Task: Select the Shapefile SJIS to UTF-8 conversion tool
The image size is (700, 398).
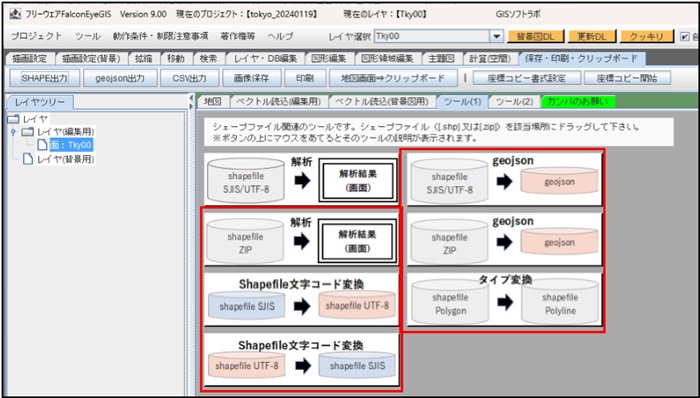Action: point(301,300)
